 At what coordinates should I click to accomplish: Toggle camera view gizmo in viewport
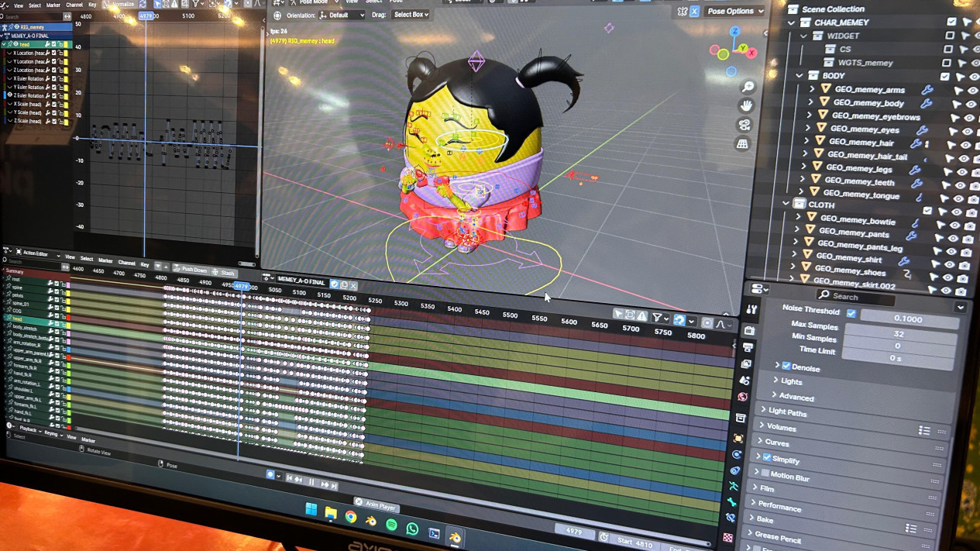744,125
